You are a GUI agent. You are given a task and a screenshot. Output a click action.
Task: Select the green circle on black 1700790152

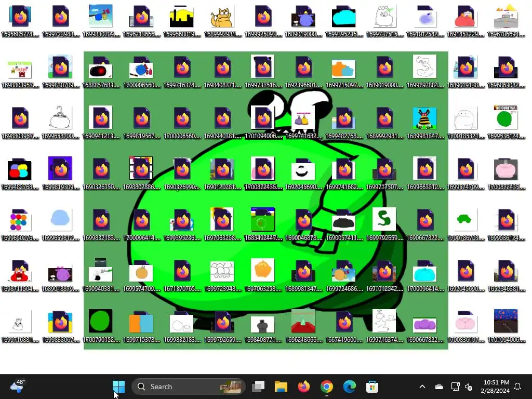point(101,326)
